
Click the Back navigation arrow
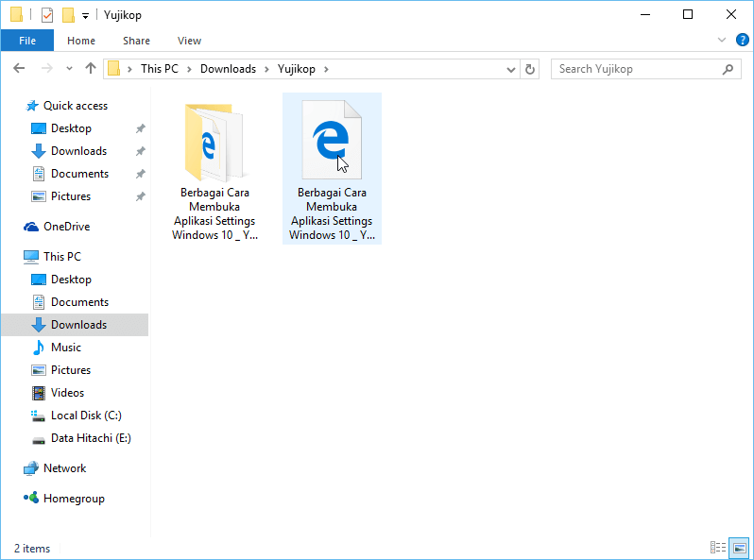[19, 69]
